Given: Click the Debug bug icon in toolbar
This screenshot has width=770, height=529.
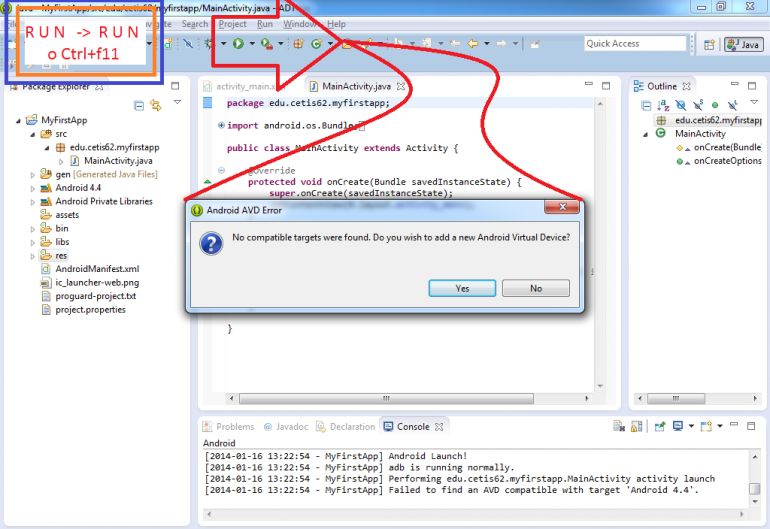Looking at the screenshot, I should 210,44.
